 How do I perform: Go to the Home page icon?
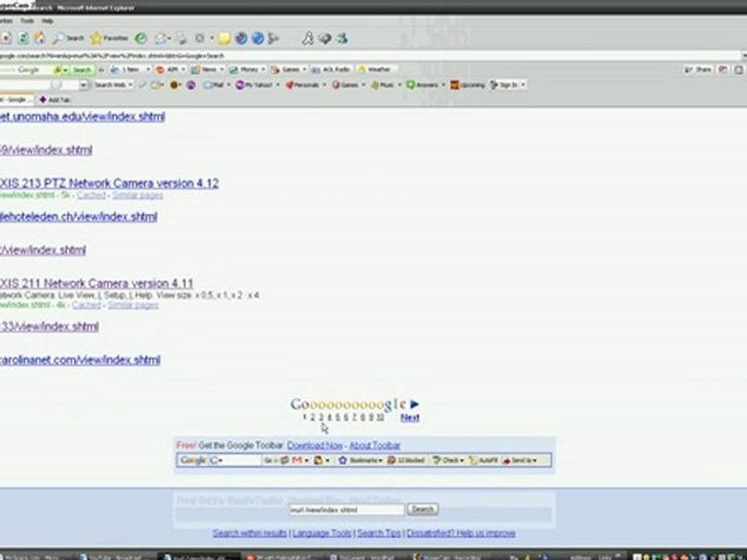coord(40,37)
